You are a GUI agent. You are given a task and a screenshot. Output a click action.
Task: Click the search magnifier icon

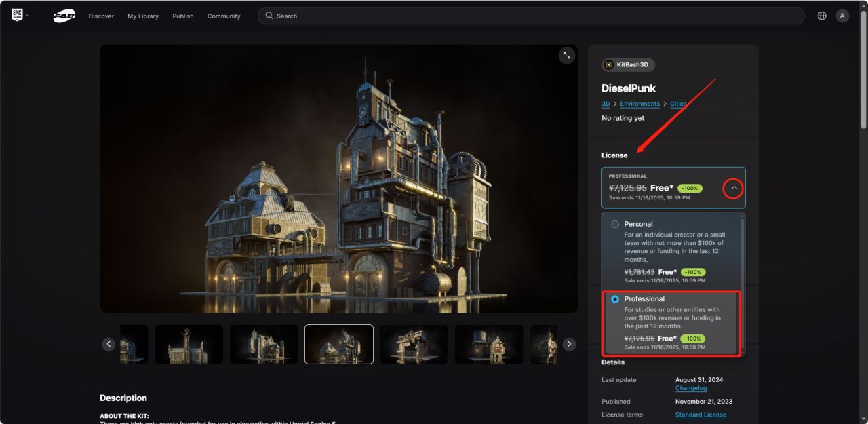[x=269, y=16]
